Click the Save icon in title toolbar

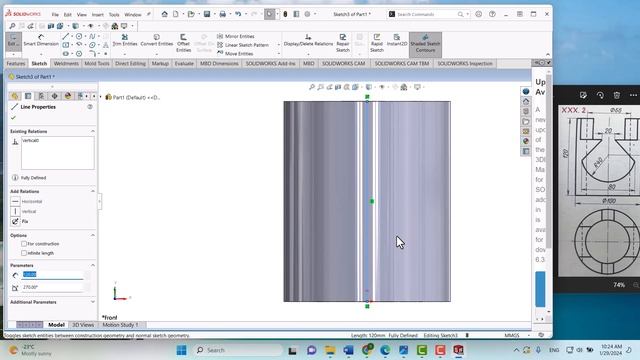coord(207,14)
